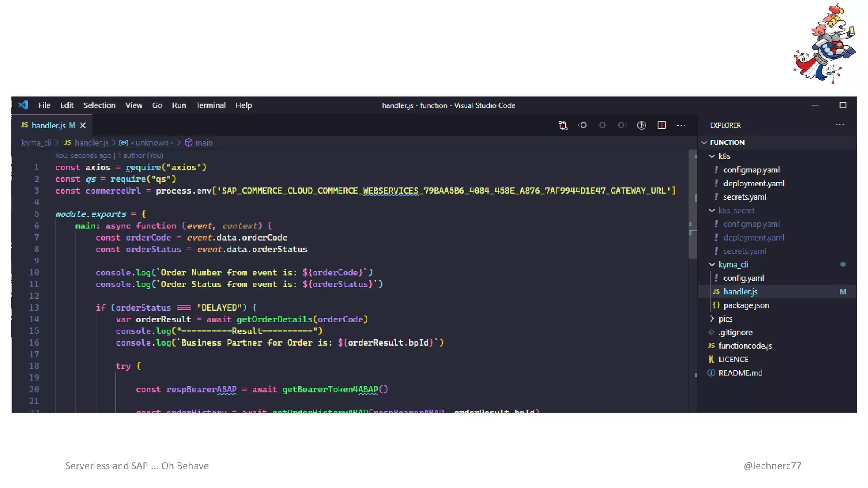868x488 pixels.
Task: Open the README.md file
Action: (740, 373)
